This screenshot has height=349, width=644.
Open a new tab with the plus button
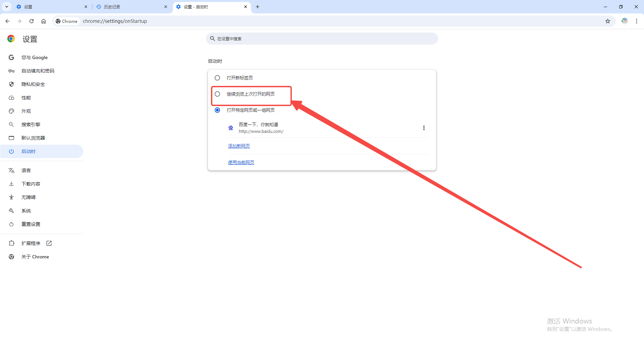(258, 7)
